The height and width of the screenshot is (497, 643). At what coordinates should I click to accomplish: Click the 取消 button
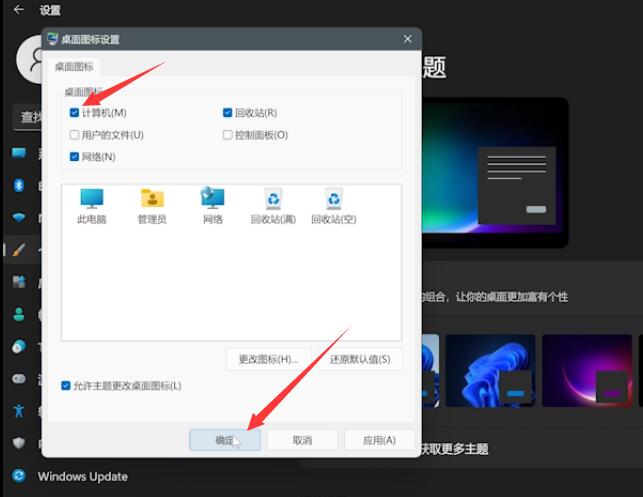(x=302, y=440)
